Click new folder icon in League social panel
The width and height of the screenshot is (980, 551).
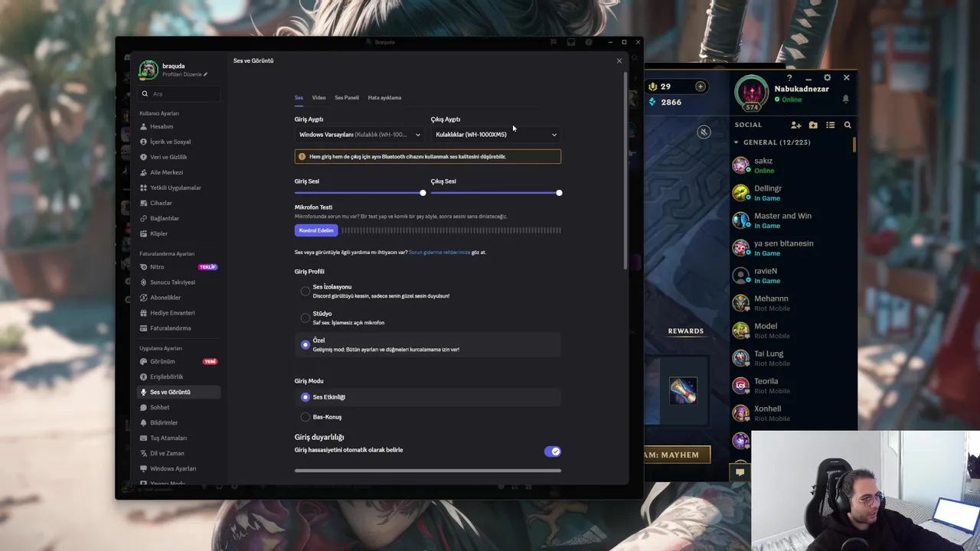pyautogui.click(x=813, y=125)
